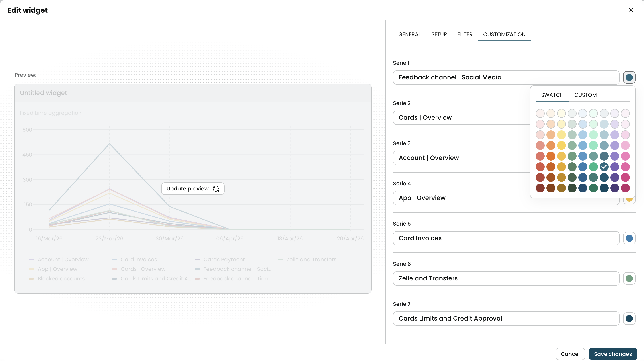Edit the Feedback channel | Social Media field
The image size is (644, 361).
(x=506, y=77)
